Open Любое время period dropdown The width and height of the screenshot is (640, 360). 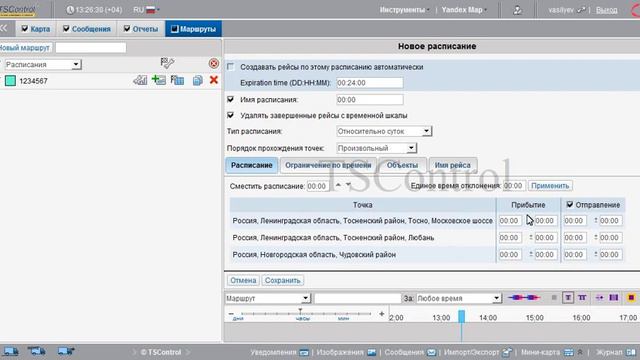click(458, 298)
